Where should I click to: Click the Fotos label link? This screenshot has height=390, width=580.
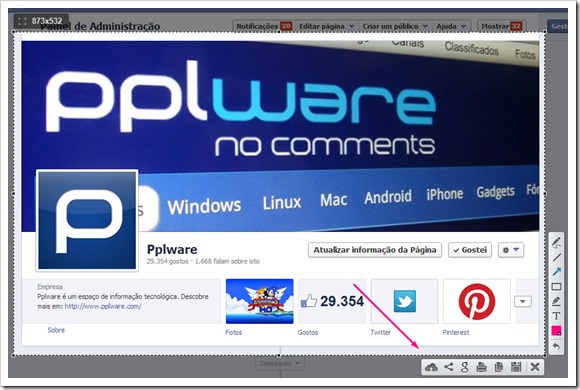click(234, 332)
